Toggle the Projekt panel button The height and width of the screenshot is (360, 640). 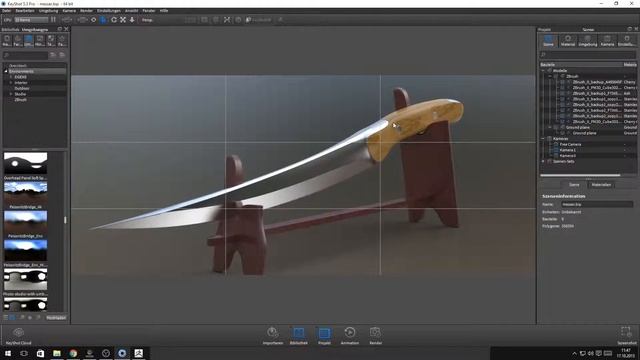[x=324, y=336]
